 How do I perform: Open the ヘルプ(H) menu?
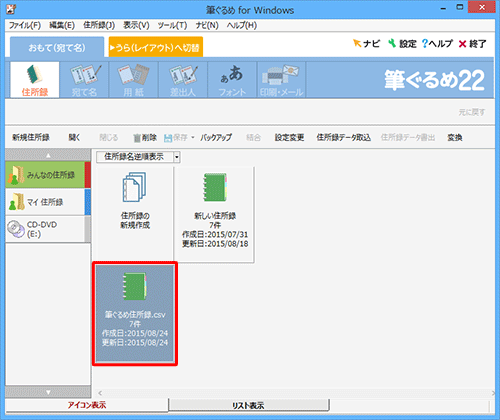click(242, 25)
